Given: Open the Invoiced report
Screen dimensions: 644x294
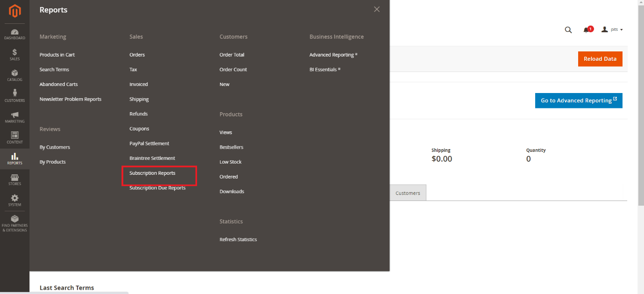Looking at the screenshot, I should pos(139,85).
